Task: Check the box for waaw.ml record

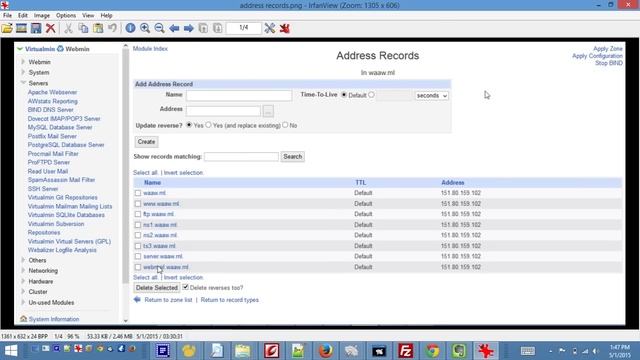Action: coord(138,193)
